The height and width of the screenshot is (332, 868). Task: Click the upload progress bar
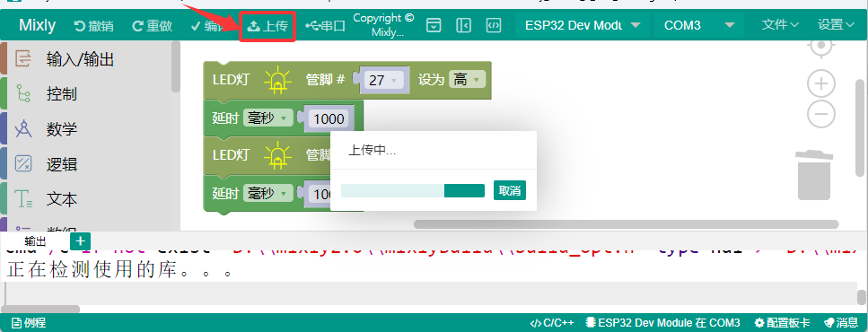(x=413, y=191)
